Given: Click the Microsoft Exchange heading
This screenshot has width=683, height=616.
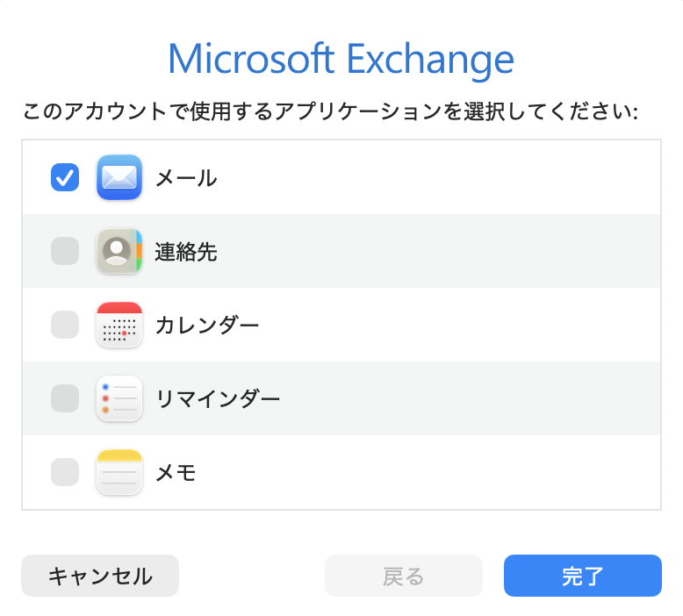Looking at the screenshot, I should tap(341, 59).
